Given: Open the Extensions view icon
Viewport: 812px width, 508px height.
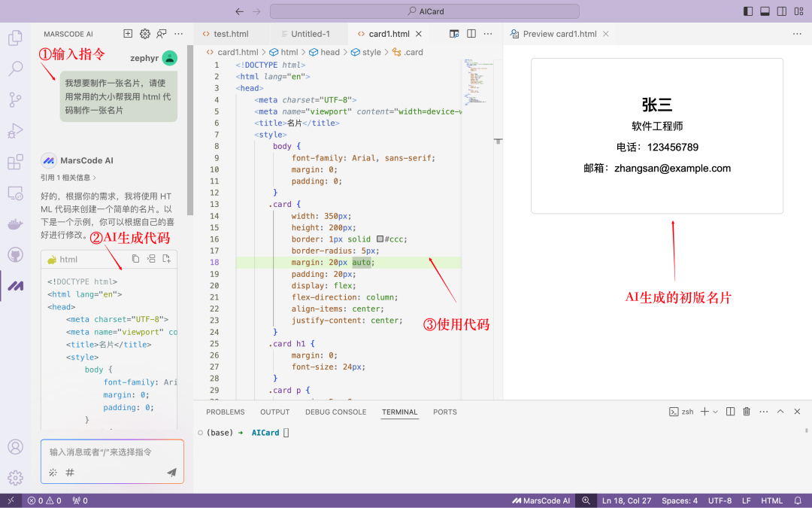Looking at the screenshot, I should [15, 162].
